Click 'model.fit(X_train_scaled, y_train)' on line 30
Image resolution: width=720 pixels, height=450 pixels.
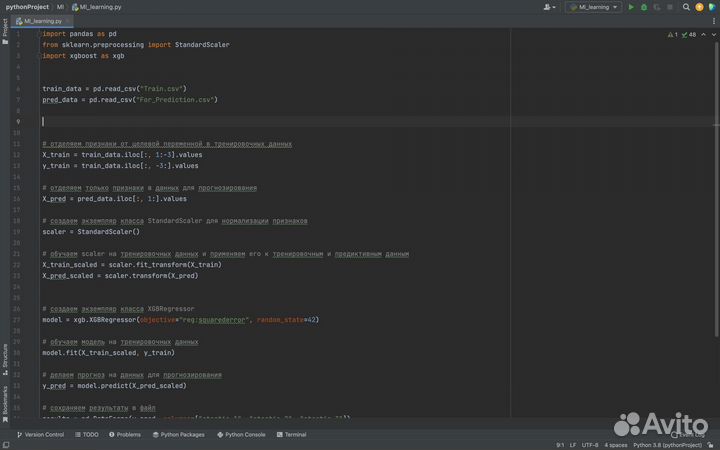pyautogui.click(x=108, y=353)
